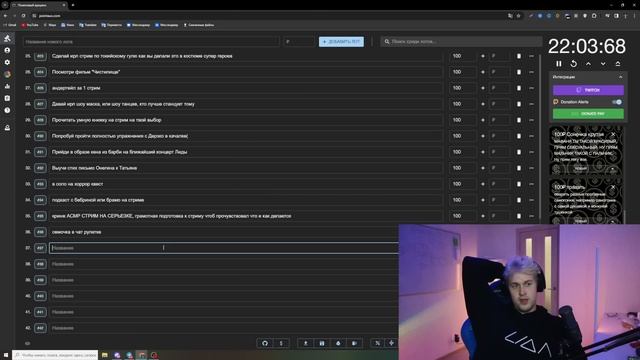The height and width of the screenshot is (360, 640).
Task: Select lot text 'андертейл за 1 стрим'
Action: click(76, 88)
